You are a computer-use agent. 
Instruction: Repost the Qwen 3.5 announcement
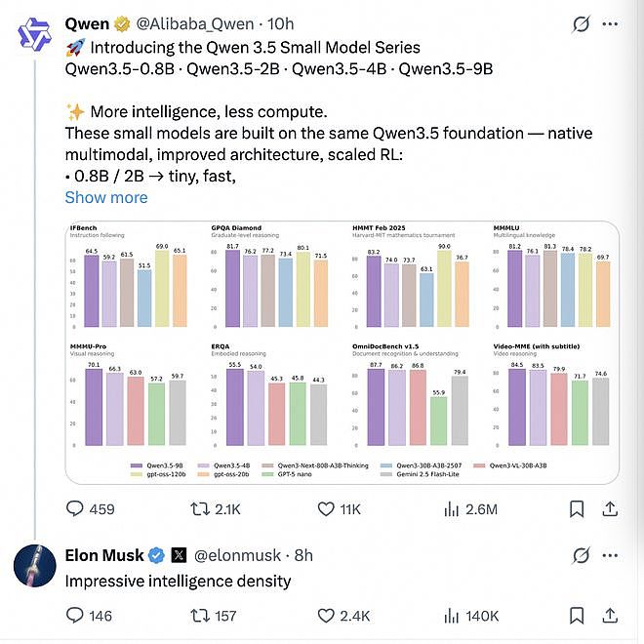[x=216, y=509]
